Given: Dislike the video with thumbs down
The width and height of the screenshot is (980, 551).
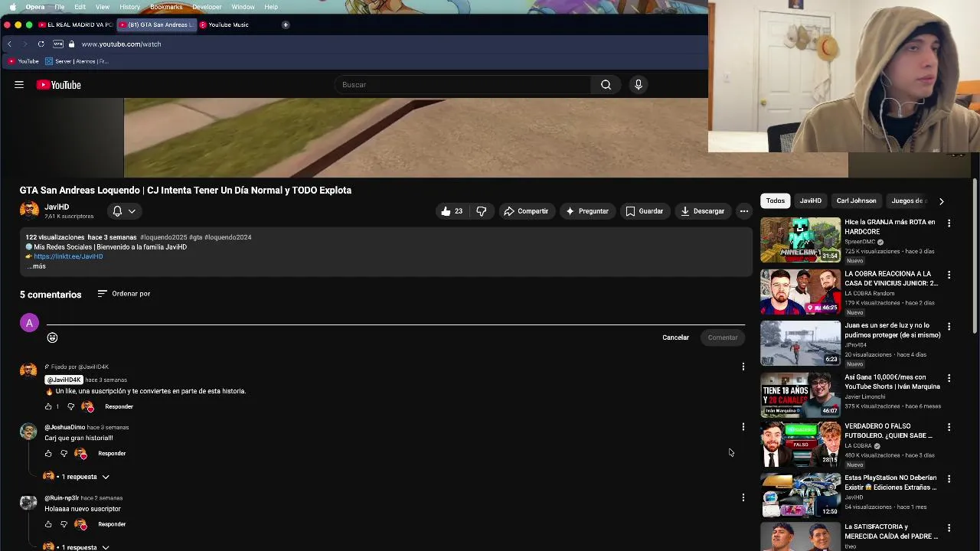Looking at the screenshot, I should coord(481,211).
